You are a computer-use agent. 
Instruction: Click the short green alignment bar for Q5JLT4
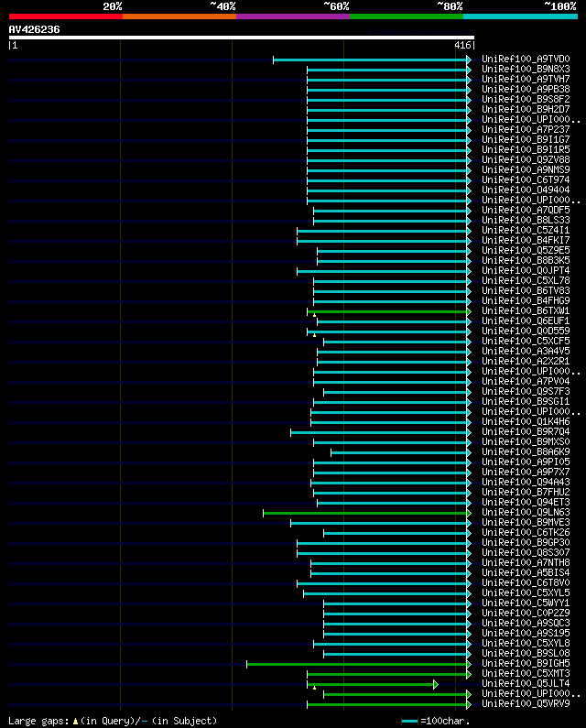(372, 684)
